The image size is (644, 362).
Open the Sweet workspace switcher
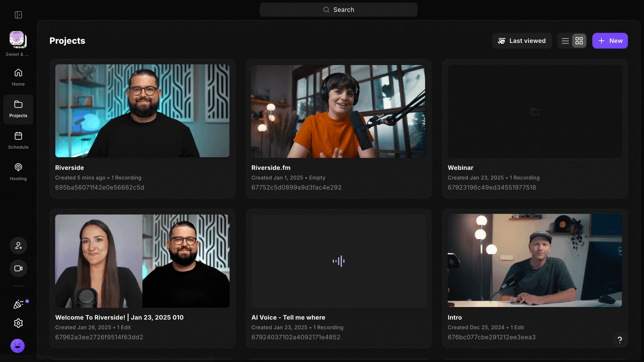click(17, 39)
